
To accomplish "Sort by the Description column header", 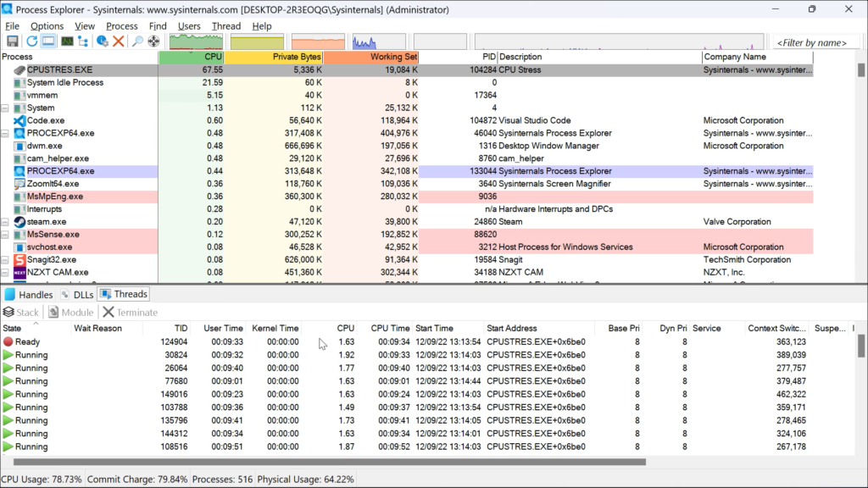I will tap(600, 57).
